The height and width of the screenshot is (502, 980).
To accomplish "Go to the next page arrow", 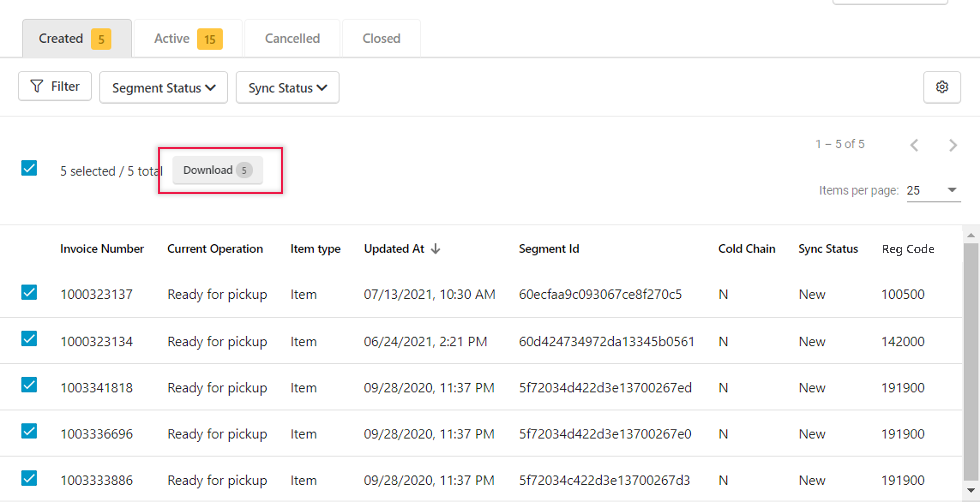I will [x=953, y=145].
